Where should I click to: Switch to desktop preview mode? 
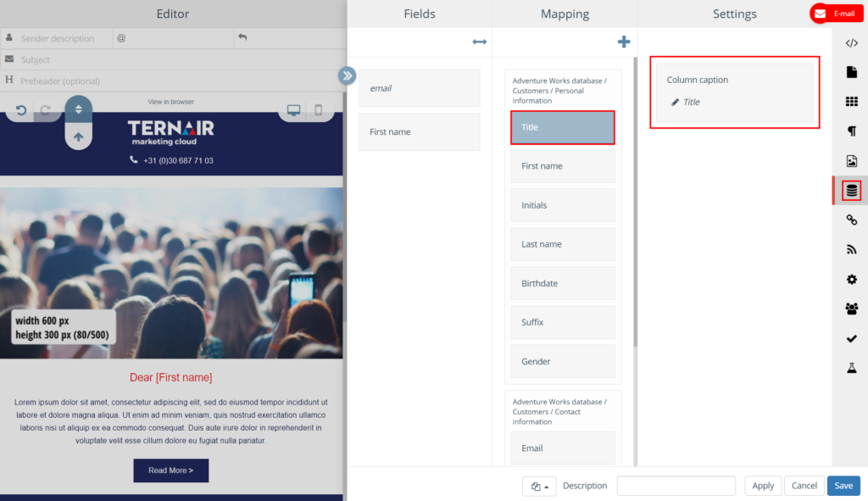293,109
